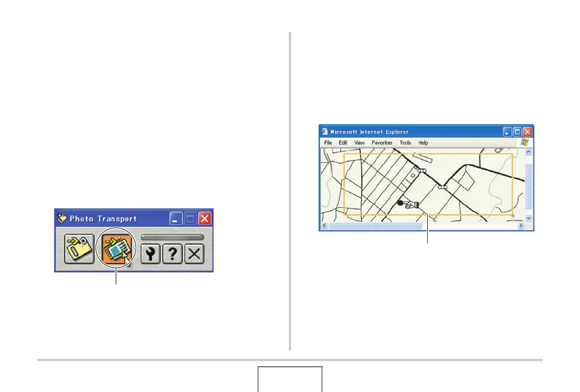
Task: Click the vertical scrollbar down arrow
Action: pyautogui.click(x=529, y=218)
